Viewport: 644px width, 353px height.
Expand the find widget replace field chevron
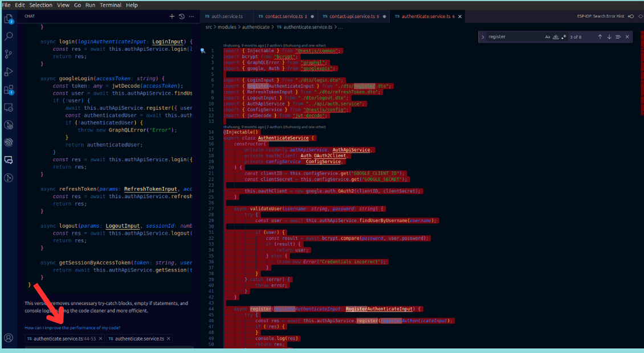click(x=483, y=36)
